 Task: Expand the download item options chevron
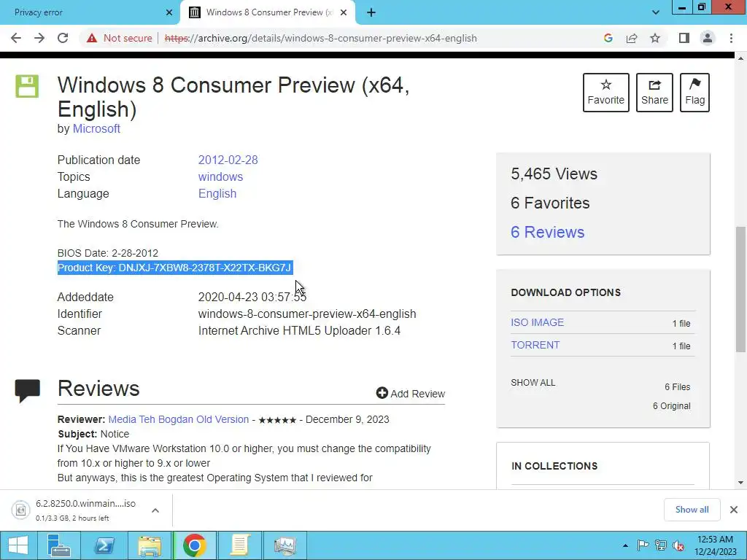(155, 510)
